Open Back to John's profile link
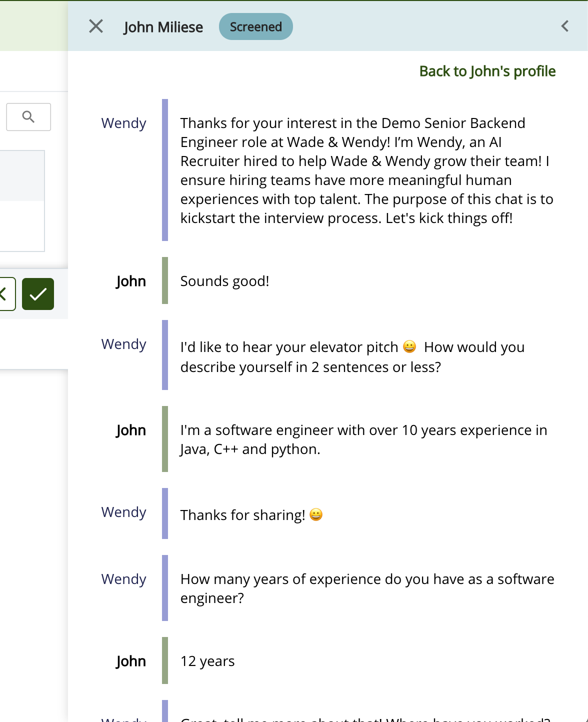This screenshot has width=588, height=722. pos(487,71)
